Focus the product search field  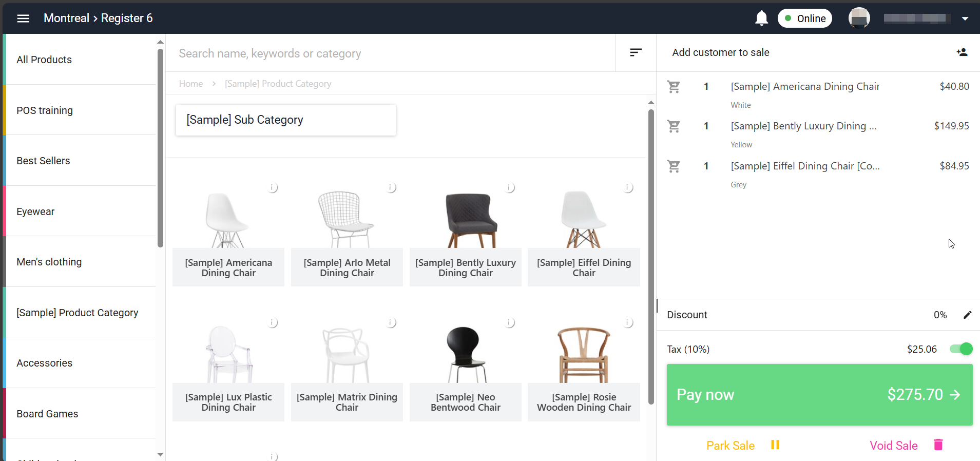point(390,53)
